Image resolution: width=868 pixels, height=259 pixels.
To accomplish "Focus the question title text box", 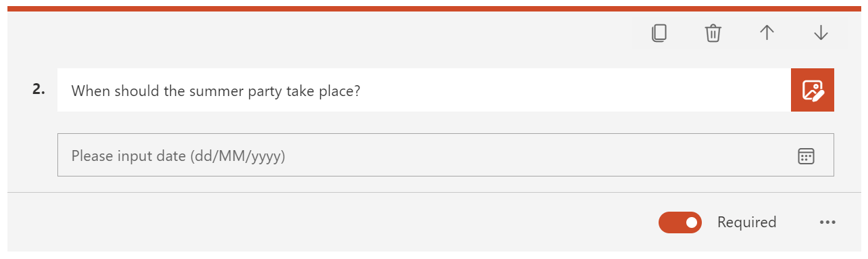I will tap(424, 90).
